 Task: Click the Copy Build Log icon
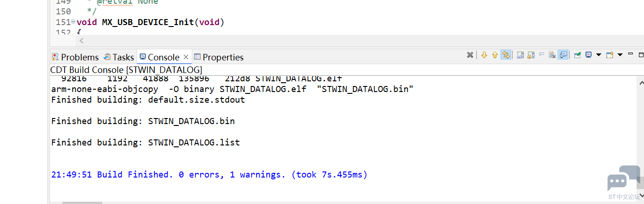coord(520,55)
